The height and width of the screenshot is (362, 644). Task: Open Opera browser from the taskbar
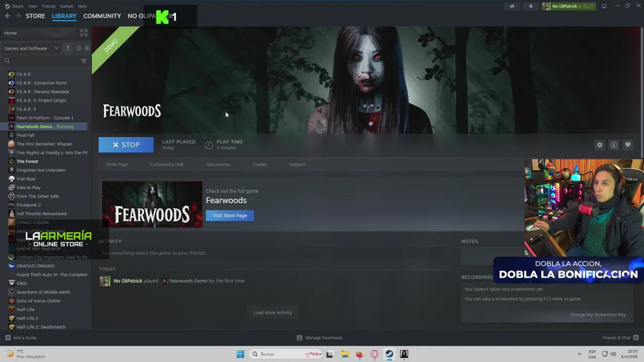[x=374, y=354]
